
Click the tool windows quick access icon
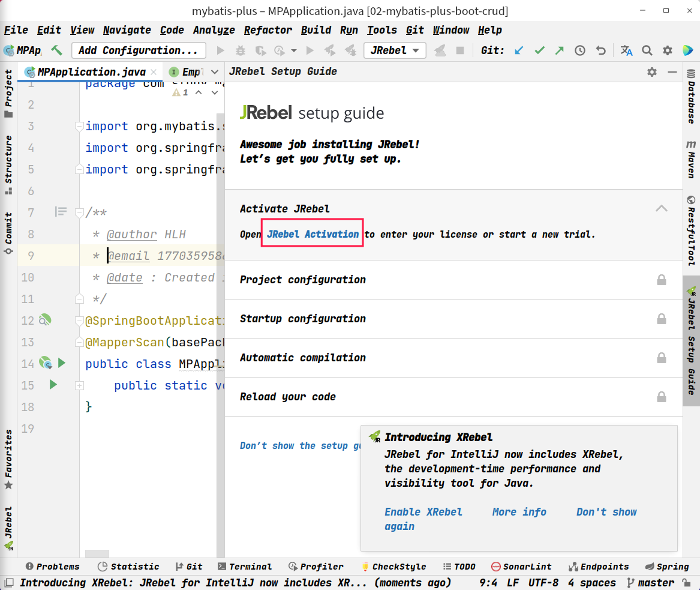click(8, 582)
